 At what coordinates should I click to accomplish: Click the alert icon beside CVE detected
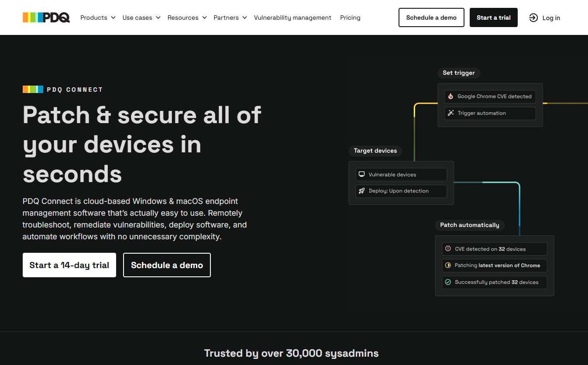pos(447,249)
